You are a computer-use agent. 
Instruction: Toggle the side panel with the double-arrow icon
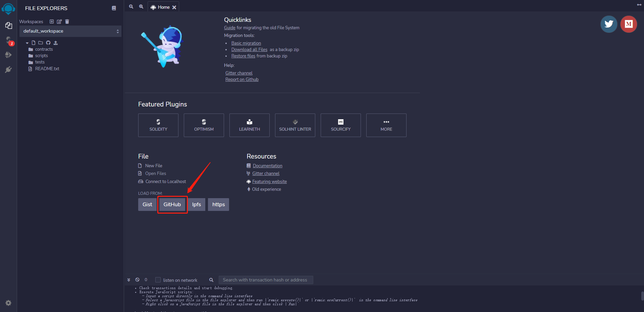(639, 5)
